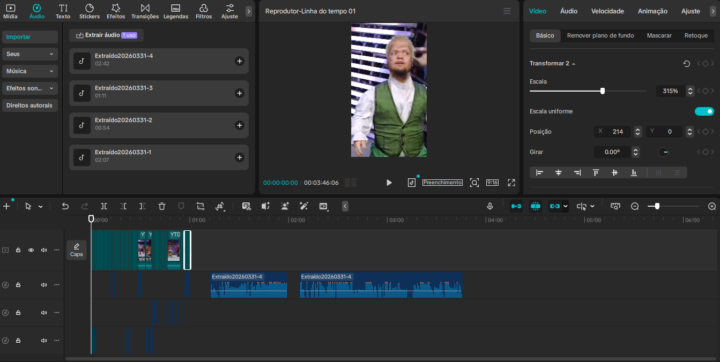Viewport: 720px width, 362px height.
Task: Add Extraído20260331-3 audio to timeline
Action: click(239, 93)
